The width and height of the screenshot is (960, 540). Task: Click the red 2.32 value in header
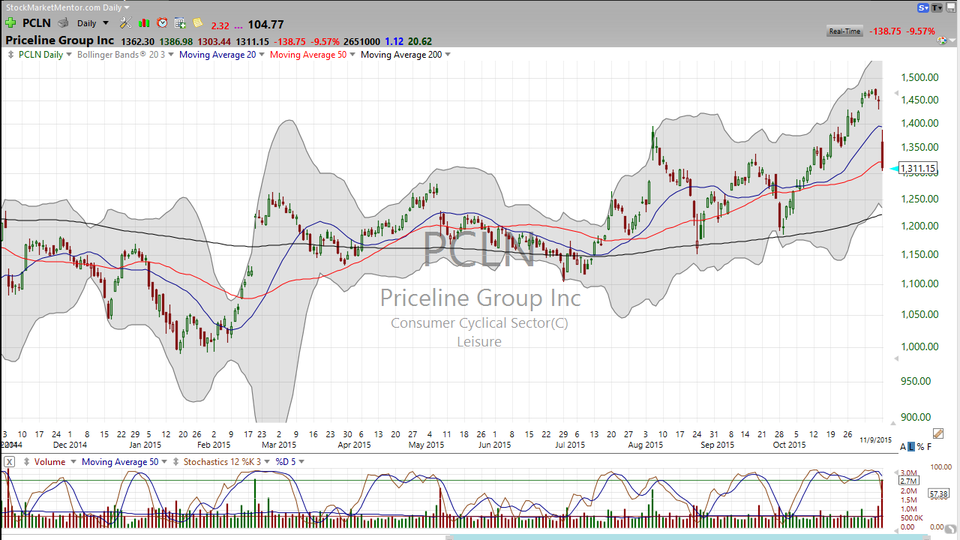click(x=220, y=26)
